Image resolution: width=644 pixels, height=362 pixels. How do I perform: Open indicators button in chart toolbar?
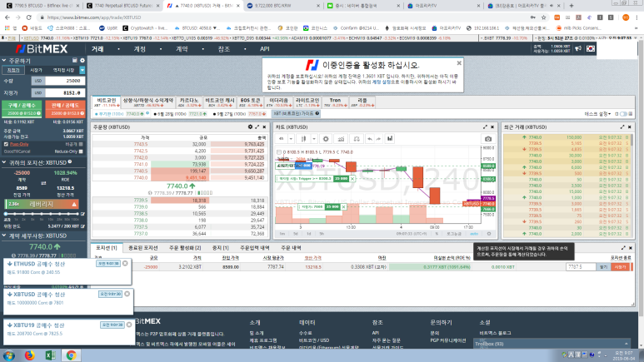pyautogui.click(x=341, y=139)
